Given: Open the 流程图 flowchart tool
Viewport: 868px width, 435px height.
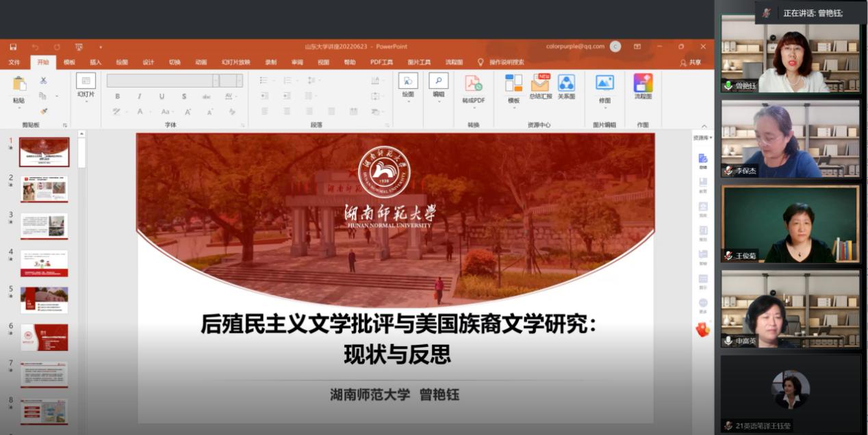Looking at the screenshot, I should 643,83.
